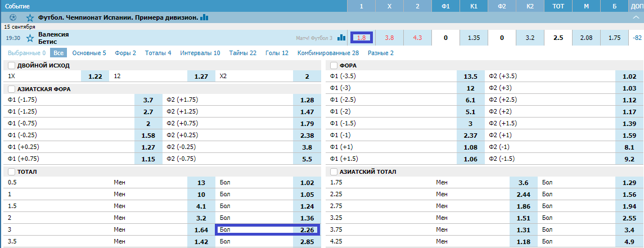This screenshot has width=644, height=248.
Task: Select handicap Ф2 (-1.5) odds 9.2
Action: (629, 159)
